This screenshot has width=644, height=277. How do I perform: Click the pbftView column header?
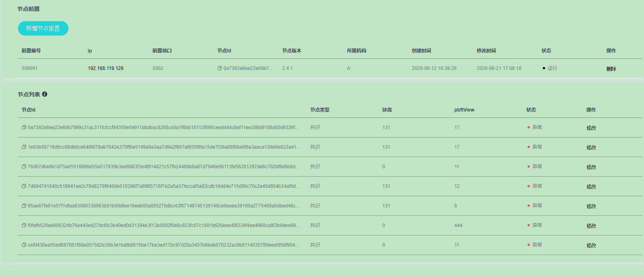464,110
